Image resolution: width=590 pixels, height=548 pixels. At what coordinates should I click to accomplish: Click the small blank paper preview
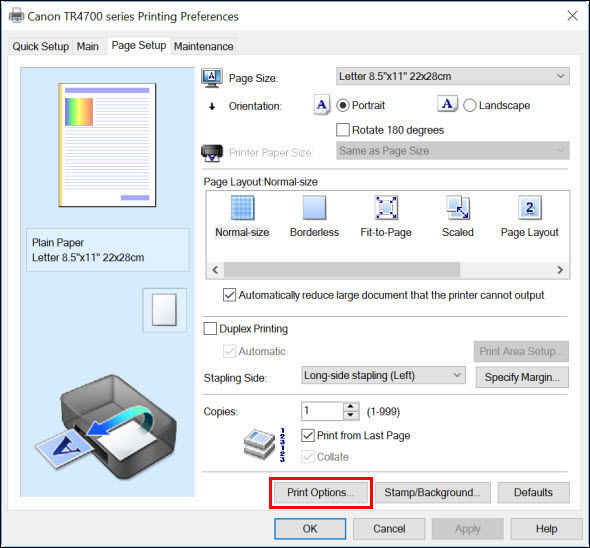[x=164, y=310]
